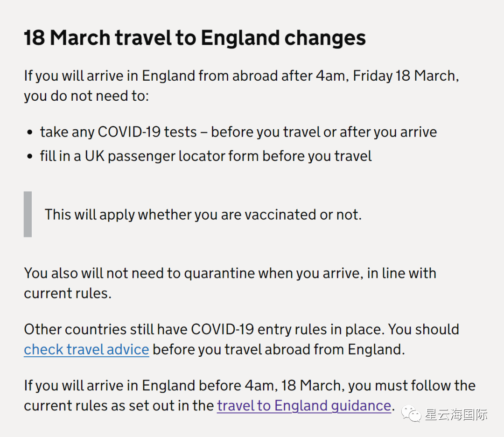The width and height of the screenshot is (504, 437).
Task: Click 'before you travel abroad from England' text
Action: pos(279,349)
